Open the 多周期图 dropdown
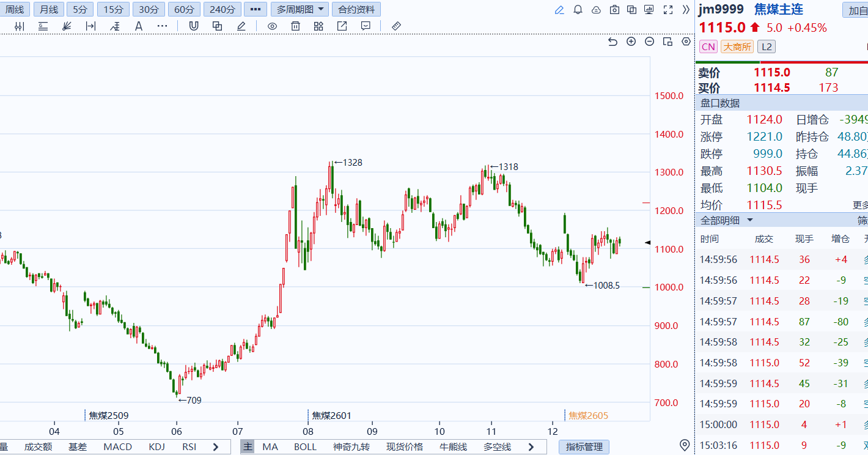The height and width of the screenshot is (455, 868). (x=299, y=9)
